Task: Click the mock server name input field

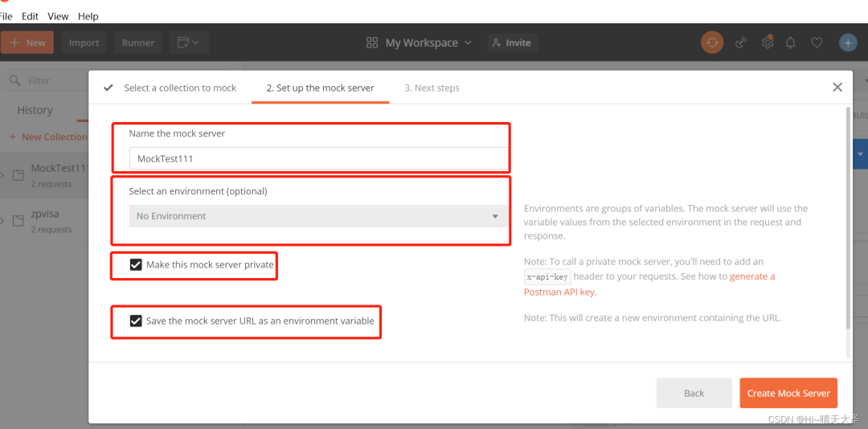Action: [x=318, y=158]
